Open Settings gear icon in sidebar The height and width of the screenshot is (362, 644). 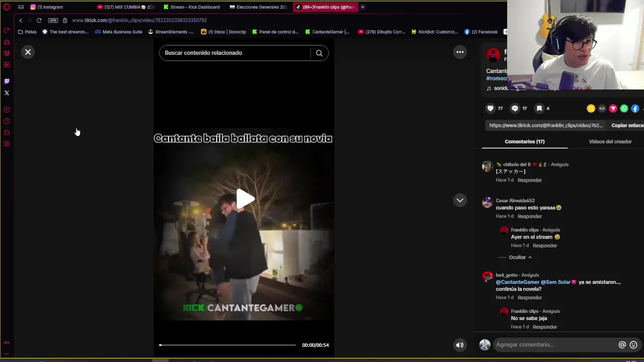click(7, 144)
